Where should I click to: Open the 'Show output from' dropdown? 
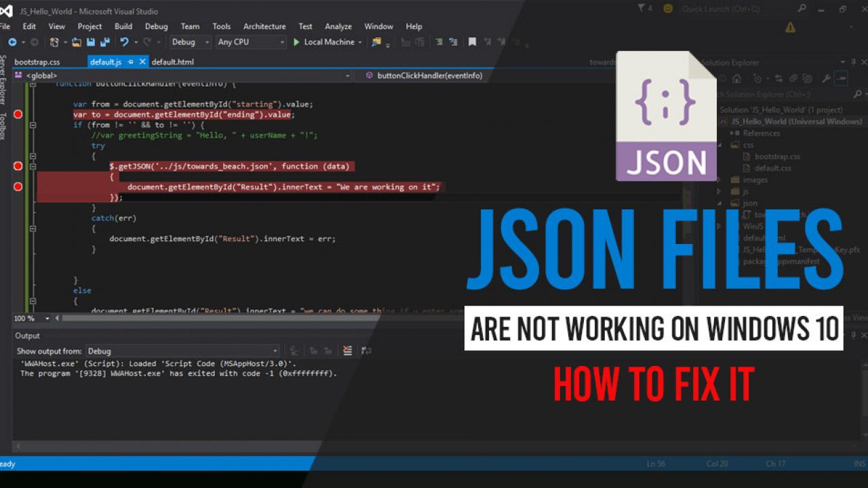[182, 351]
